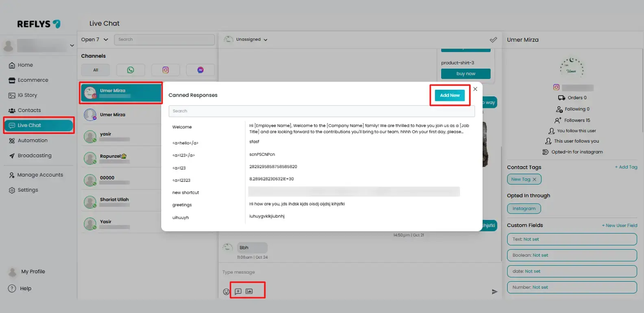
Task: Click the image attachment icon
Action: 249,291
